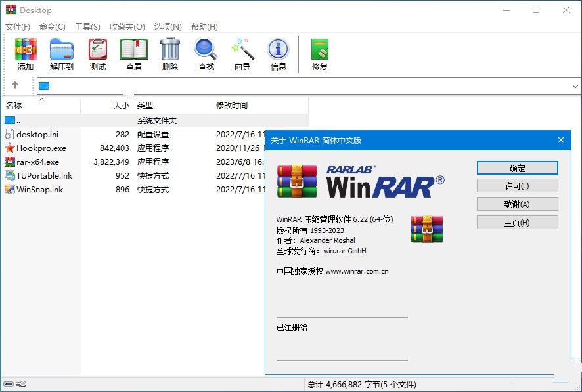The height and width of the screenshot is (392, 582).
Task: Click the Hookpro.exe star icon
Action: pos(10,148)
